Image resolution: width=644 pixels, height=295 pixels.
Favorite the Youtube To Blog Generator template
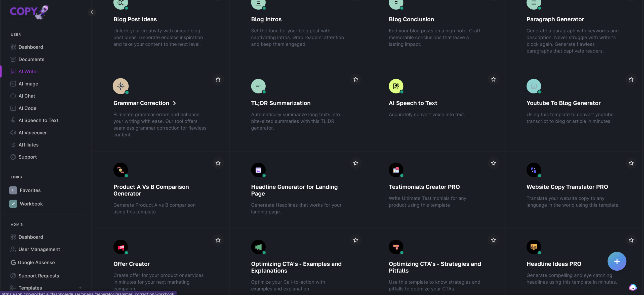pos(631,79)
